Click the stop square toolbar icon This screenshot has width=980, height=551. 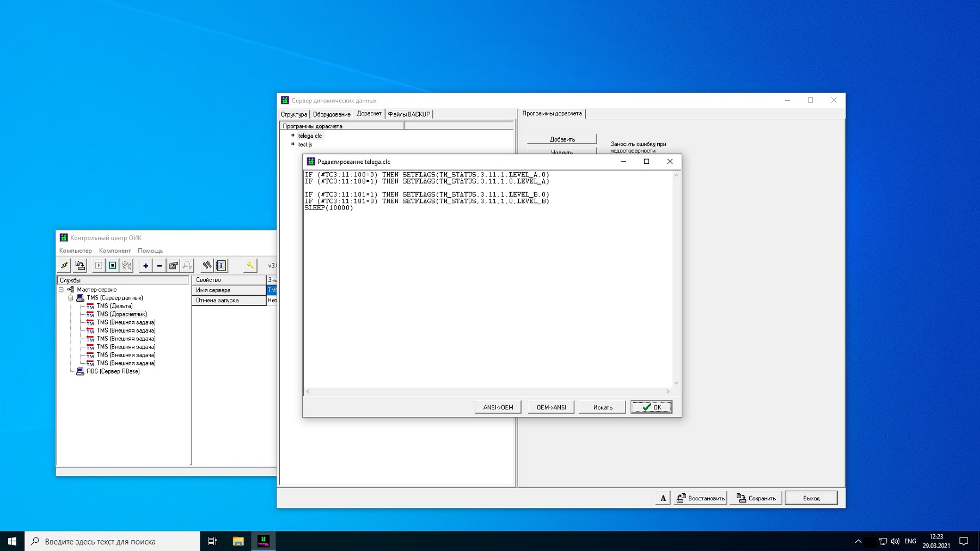point(113,266)
